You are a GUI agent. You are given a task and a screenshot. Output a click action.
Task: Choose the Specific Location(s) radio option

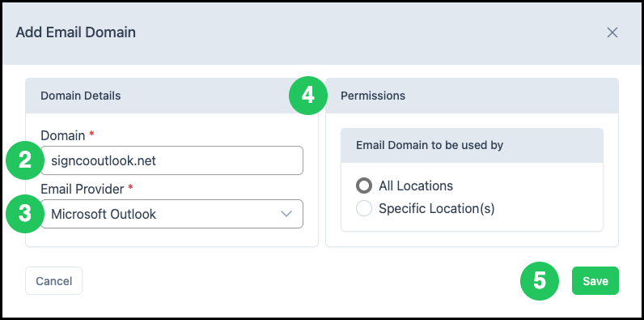pyautogui.click(x=364, y=209)
